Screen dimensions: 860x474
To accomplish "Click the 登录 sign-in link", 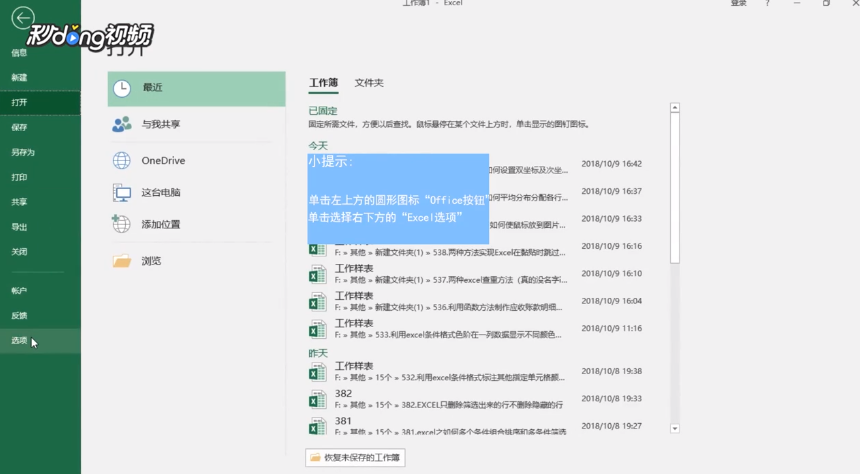I will pyautogui.click(x=739, y=3).
